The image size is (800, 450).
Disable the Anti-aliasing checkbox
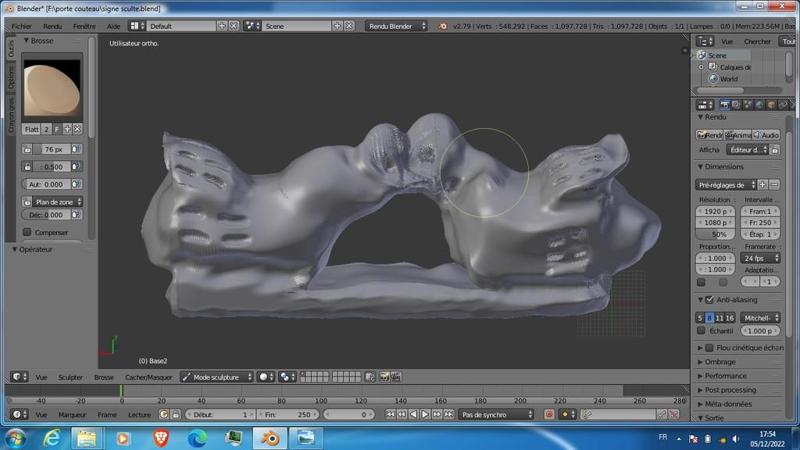709,299
